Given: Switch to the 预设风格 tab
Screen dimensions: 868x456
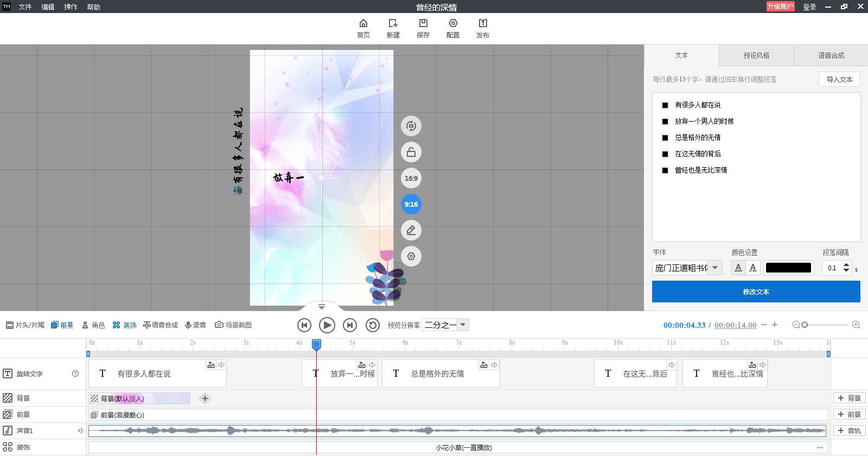Looking at the screenshot, I should 756,55.
